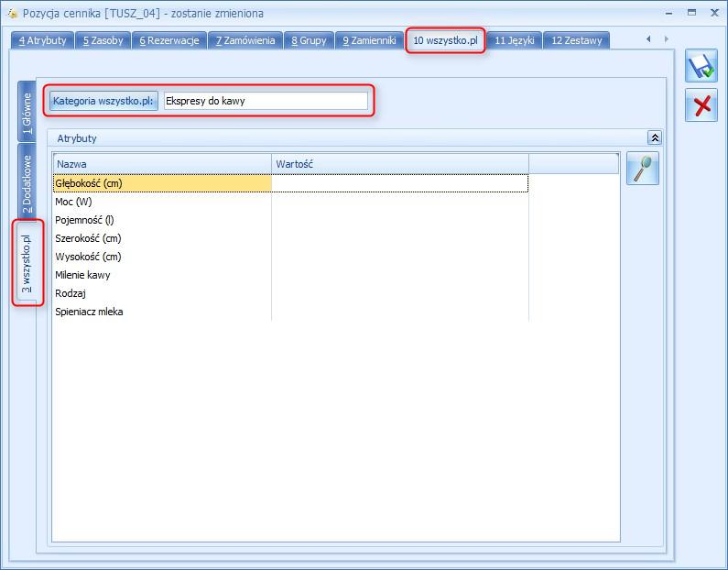
Task: Sort by the Wartość column header
Action: (400, 164)
